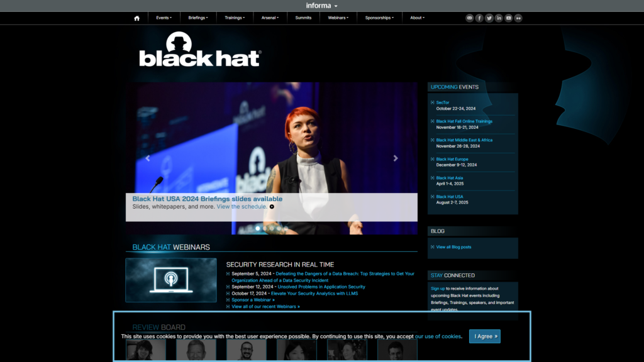Go to the Summits menu item
Viewport: 644px width, 362px height.
303,18
